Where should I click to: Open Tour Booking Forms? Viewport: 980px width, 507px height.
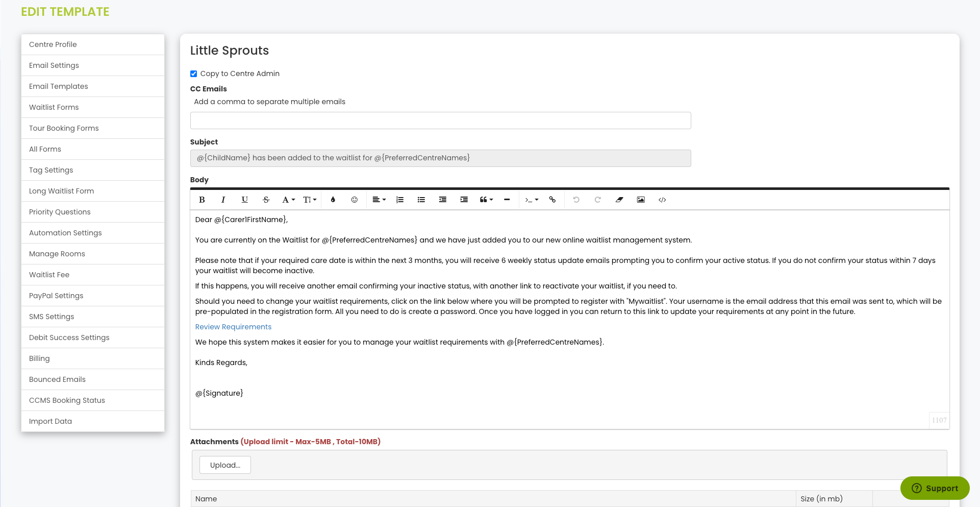93,128
